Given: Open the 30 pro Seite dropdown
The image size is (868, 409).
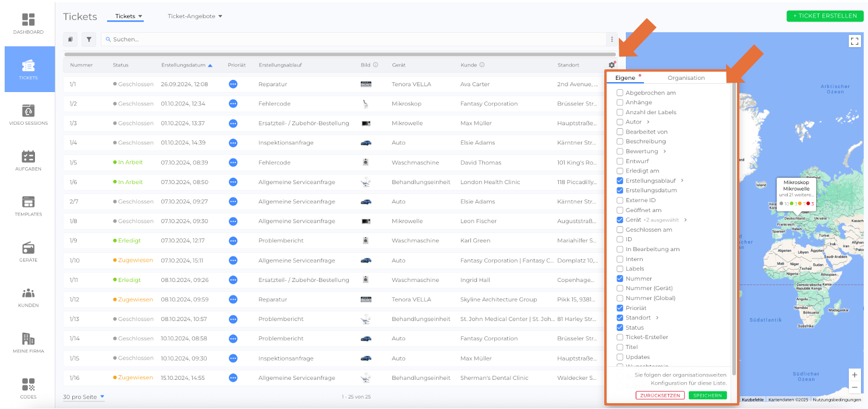Looking at the screenshot, I should click(x=84, y=397).
